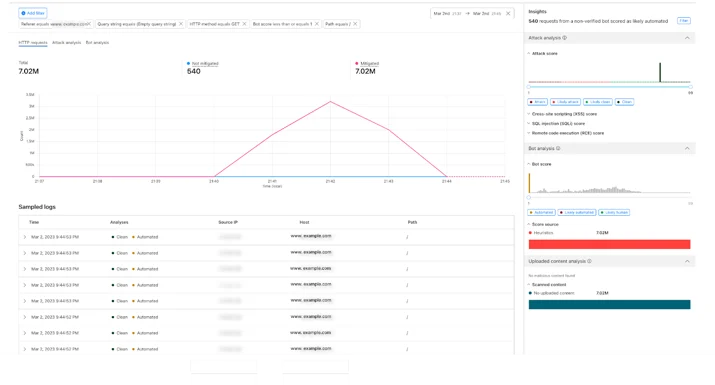Collapse the Uploaded content analysis chevron
Image resolution: width=715 pixels, height=385 pixels.
point(687,261)
